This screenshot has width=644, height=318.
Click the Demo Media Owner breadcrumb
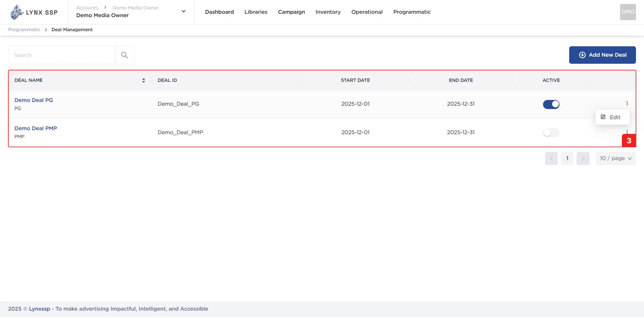click(x=136, y=8)
